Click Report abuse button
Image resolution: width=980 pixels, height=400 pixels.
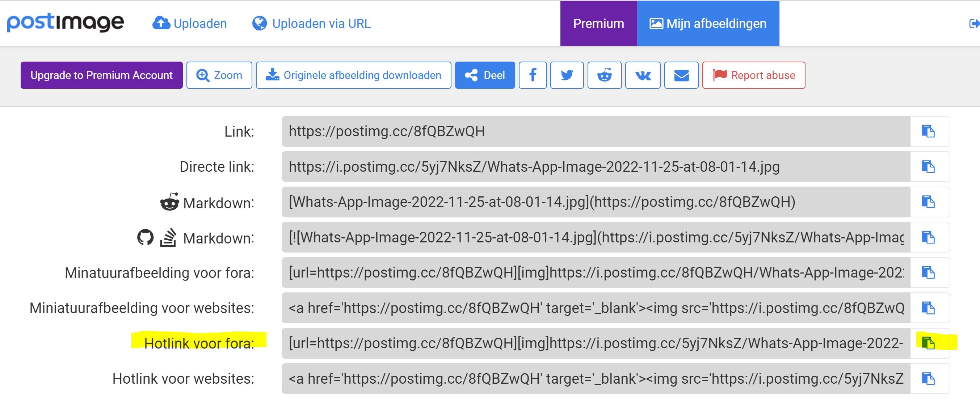(754, 75)
